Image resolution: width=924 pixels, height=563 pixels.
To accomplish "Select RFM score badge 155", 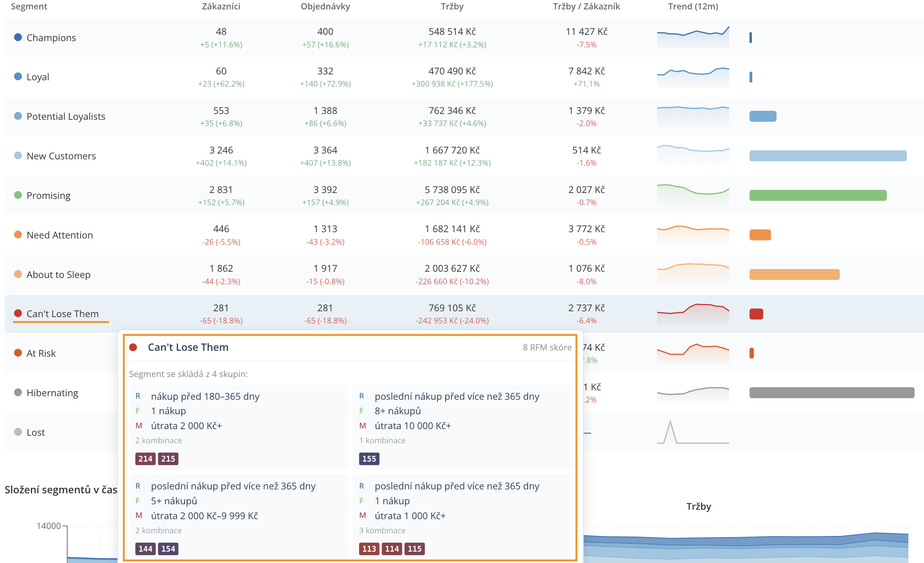I will click(369, 459).
